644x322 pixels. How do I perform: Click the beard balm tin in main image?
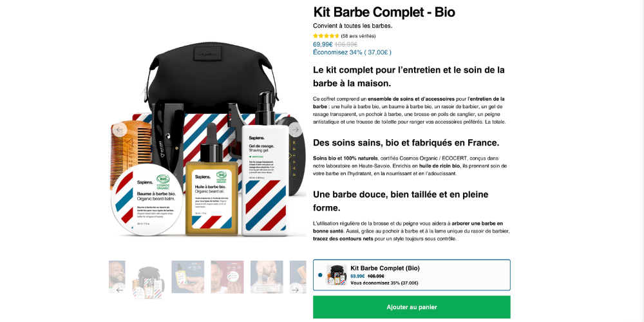tap(147, 200)
